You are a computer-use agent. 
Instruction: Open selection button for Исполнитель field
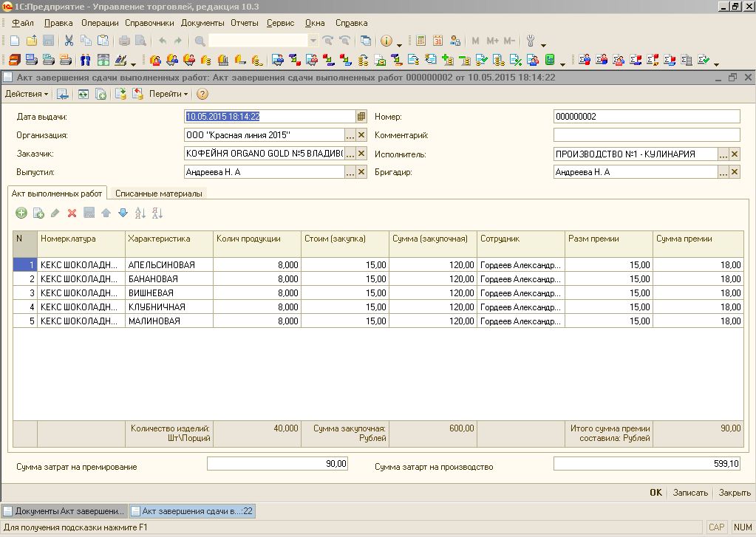(723, 154)
